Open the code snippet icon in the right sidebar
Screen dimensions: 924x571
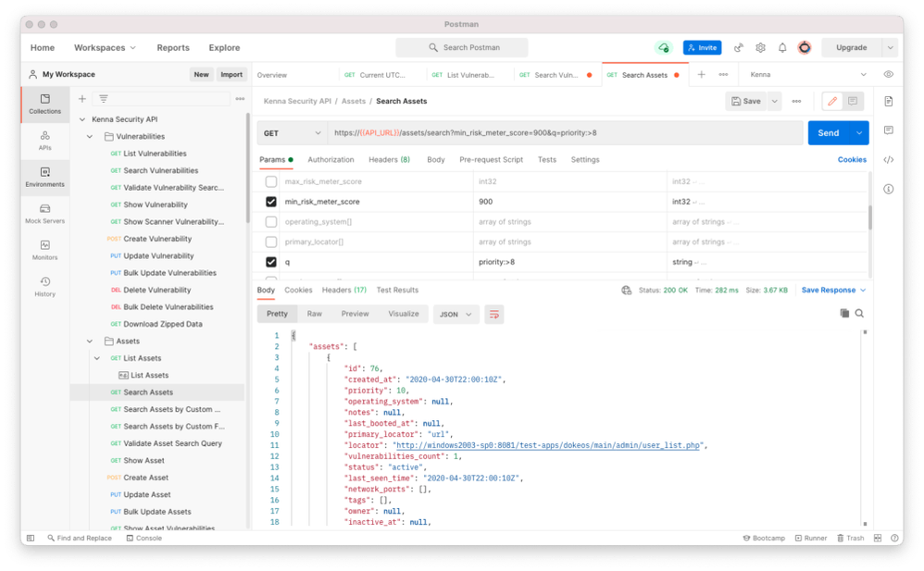[x=889, y=160]
